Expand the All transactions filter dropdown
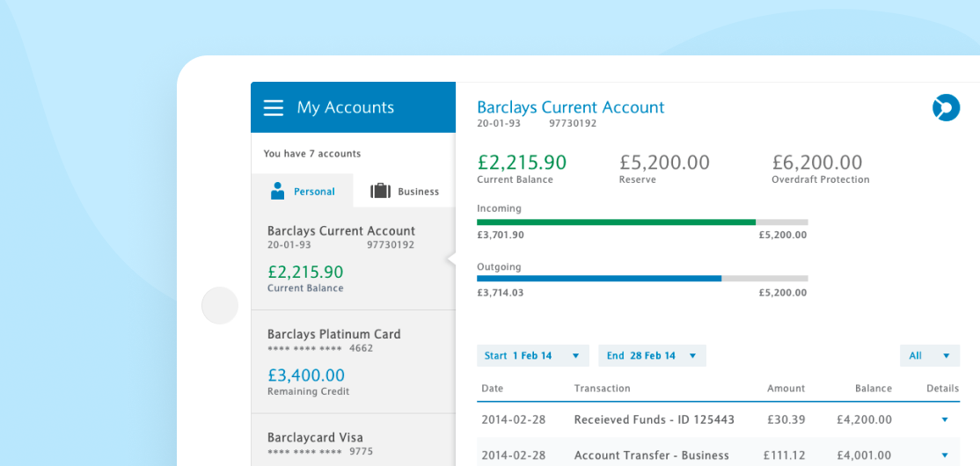 [929, 355]
